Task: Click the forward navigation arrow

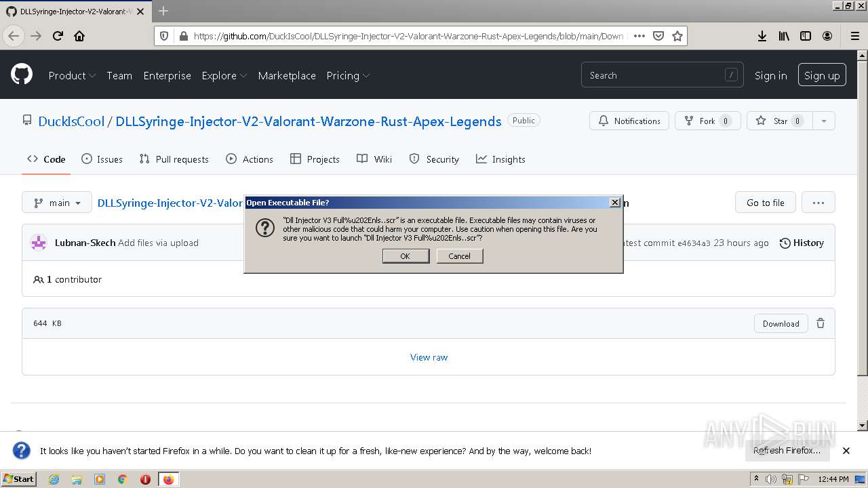Action: [36, 36]
